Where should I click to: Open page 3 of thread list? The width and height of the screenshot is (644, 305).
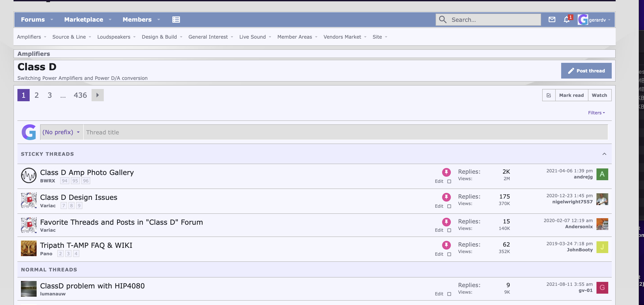click(49, 95)
